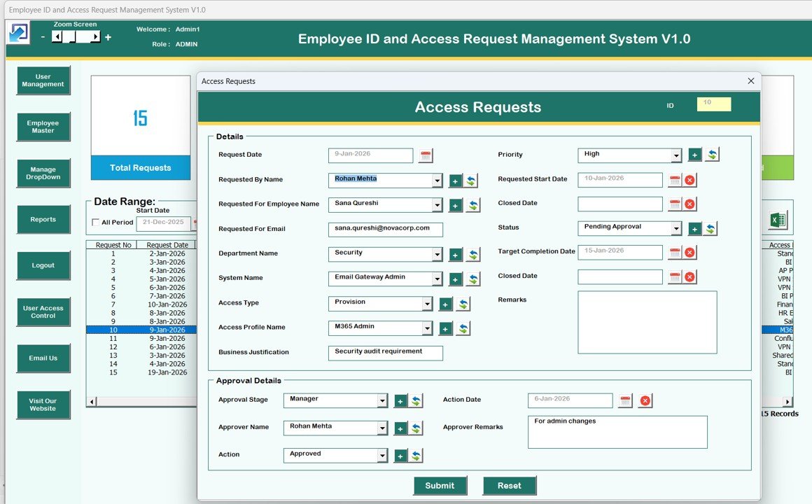Select request number 12 in the list

click(x=112, y=347)
